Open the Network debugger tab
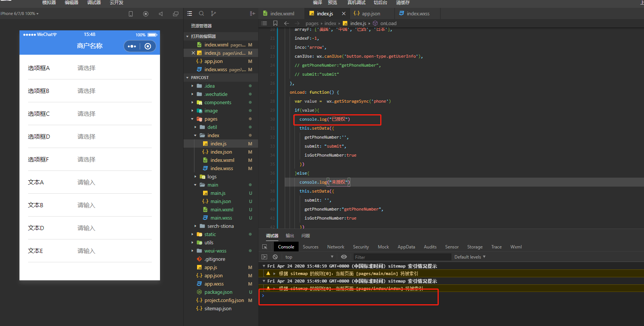This screenshot has height=326, width=644. pyautogui.click(x=336, y=247)
